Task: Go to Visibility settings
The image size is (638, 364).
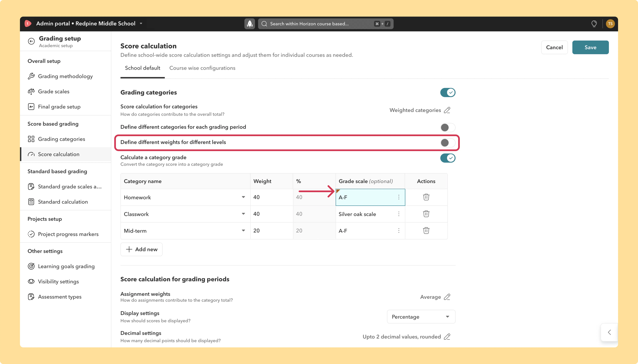Action: [x=65, y=282]
